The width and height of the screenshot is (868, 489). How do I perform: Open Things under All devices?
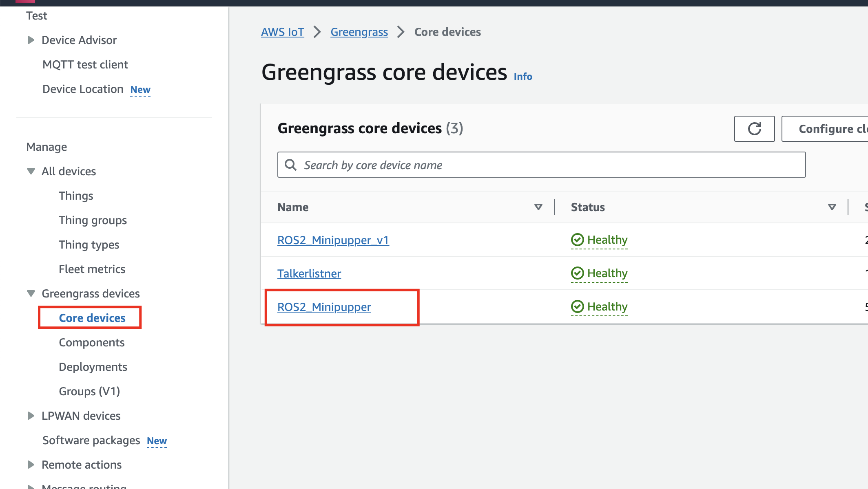point(76,196)
